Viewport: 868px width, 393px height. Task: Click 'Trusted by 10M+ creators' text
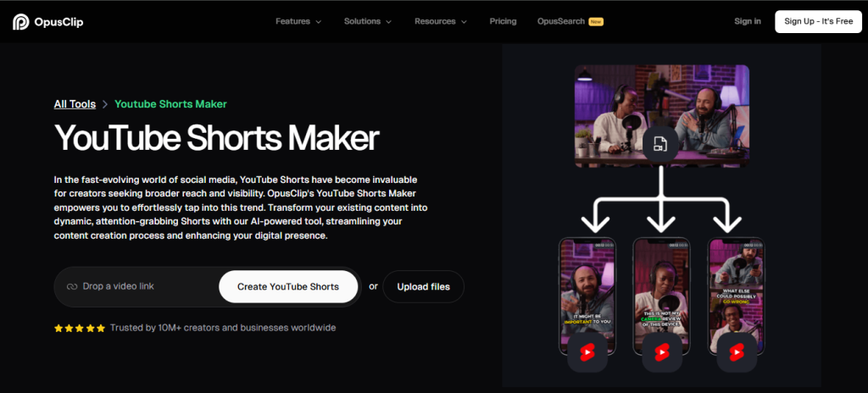tap(223, 328)
